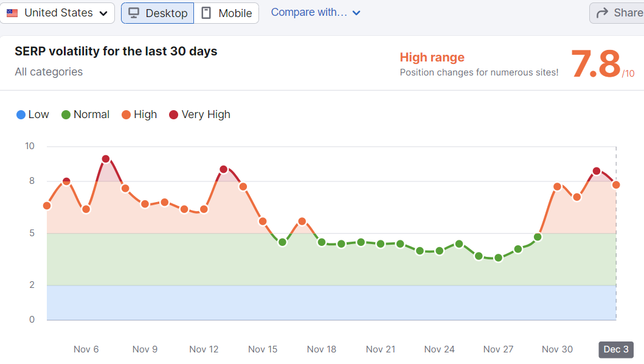Click the blue Low legend dot
This screenshot has height=364, width=644.
point(21,114)
